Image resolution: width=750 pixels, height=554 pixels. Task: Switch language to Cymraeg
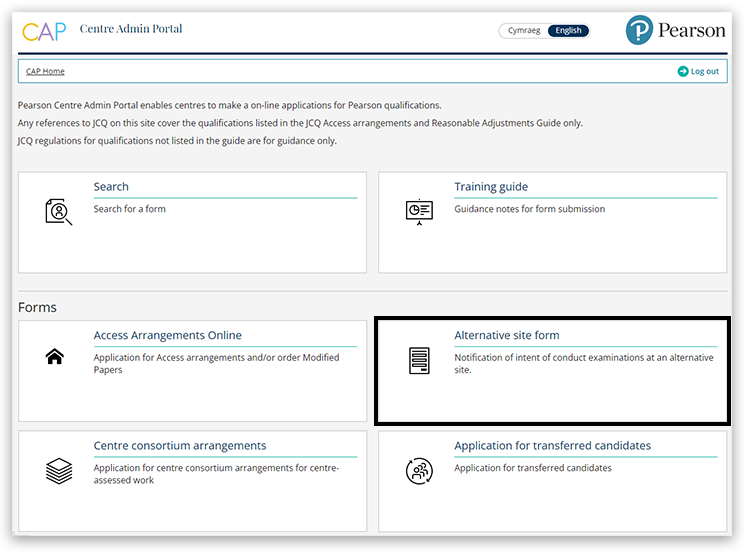click(524, 31)
